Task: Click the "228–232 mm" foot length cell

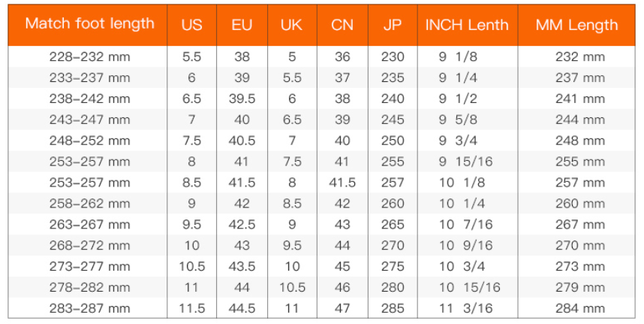Action: (89, 57)
